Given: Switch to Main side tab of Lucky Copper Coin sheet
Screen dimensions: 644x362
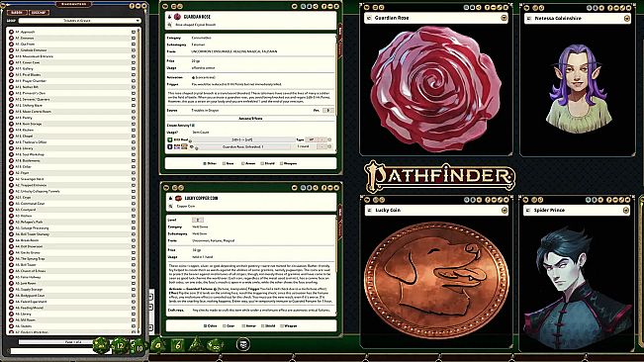Looking at the screenshot, I should [340, 212].
